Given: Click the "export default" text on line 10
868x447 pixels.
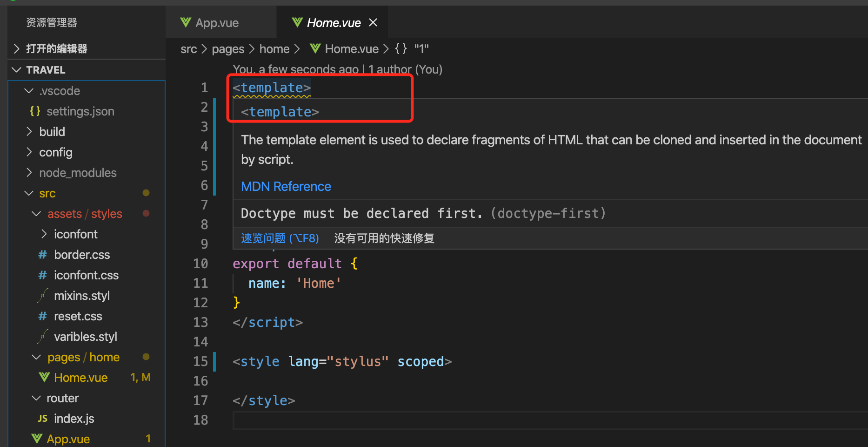Looking at the screenshot, I should pos(287,264).
